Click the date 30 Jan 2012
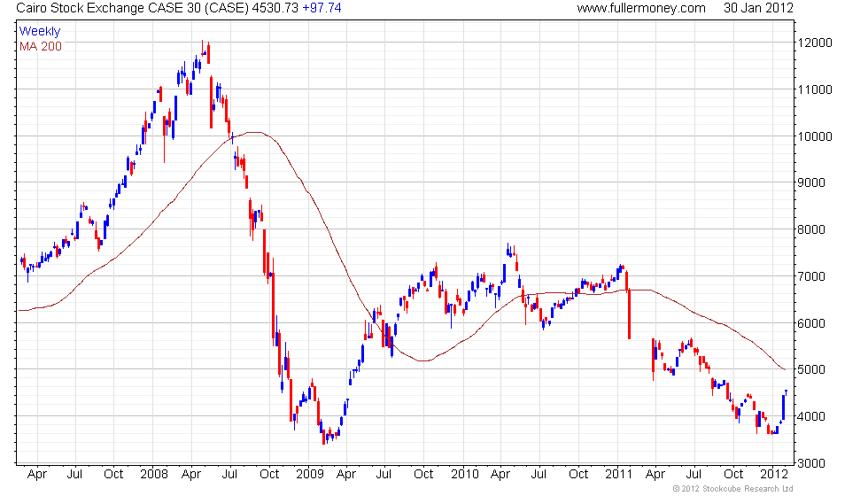The image size is (868, 496). pyautogui.click(x=758, y=8)
